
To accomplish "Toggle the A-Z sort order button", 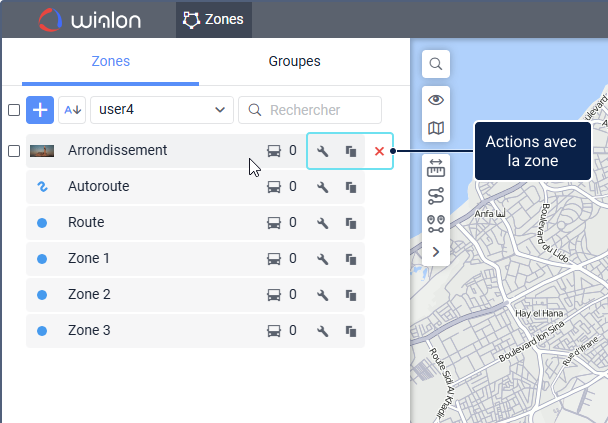I will [72, 110].
